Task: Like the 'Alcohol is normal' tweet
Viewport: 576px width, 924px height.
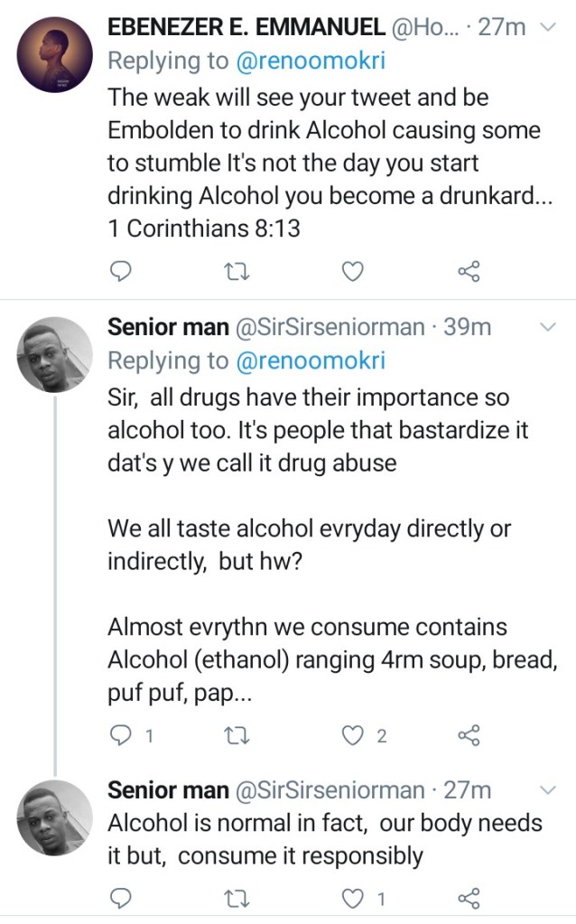Action: (355, 898)
